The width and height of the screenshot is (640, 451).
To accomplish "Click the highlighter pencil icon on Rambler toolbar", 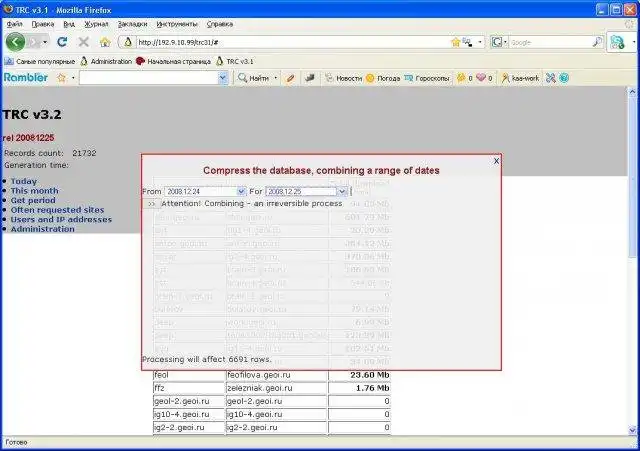I will coord(290,78).
